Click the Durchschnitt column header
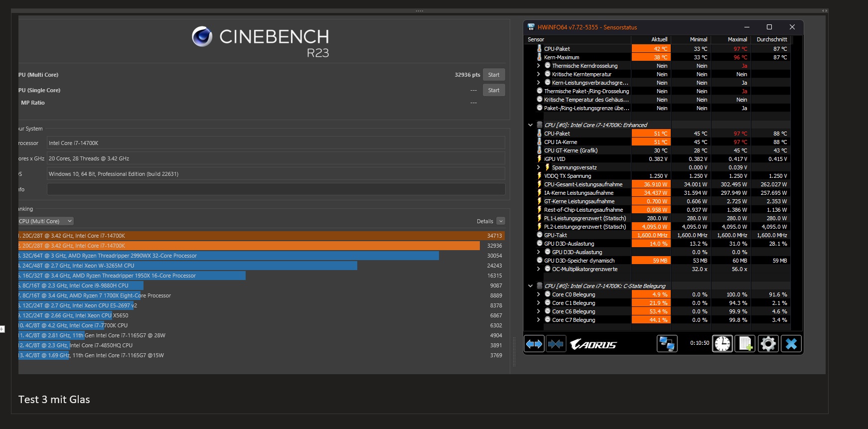This screenshot has height=429, width=868. coord(771,39)
